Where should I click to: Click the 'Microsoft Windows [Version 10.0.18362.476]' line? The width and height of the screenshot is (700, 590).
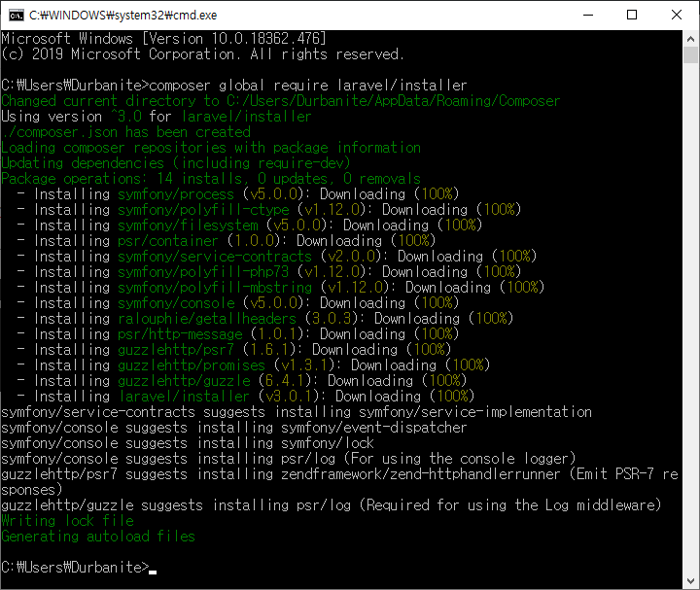(x=163, y=38)
